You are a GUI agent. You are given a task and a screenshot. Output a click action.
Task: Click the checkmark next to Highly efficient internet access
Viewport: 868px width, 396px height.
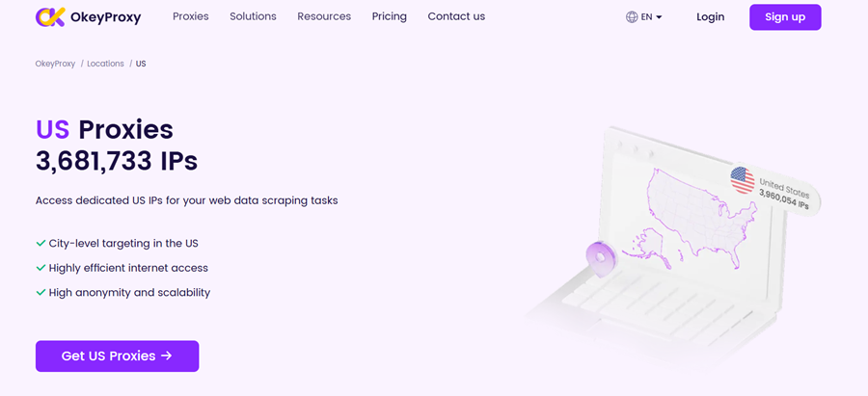[x=41, y=268]
